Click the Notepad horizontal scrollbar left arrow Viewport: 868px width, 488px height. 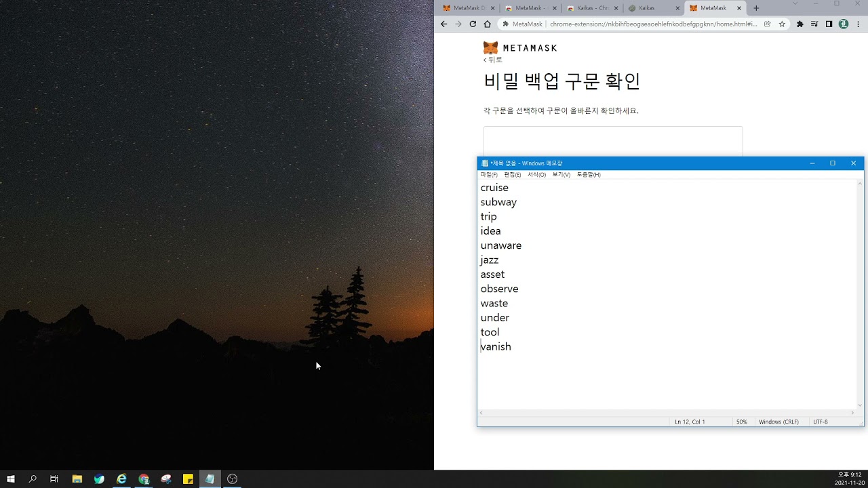point(481,413)
